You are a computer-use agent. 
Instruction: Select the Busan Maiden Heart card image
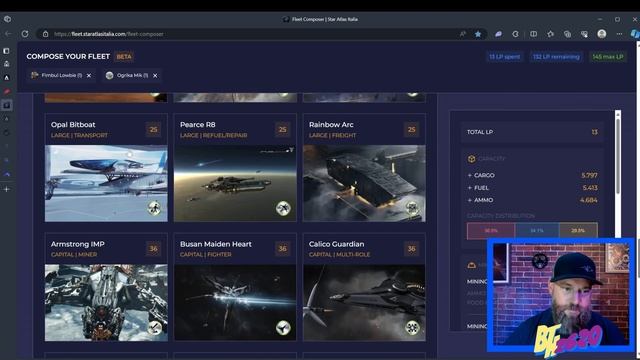[235, 302]
